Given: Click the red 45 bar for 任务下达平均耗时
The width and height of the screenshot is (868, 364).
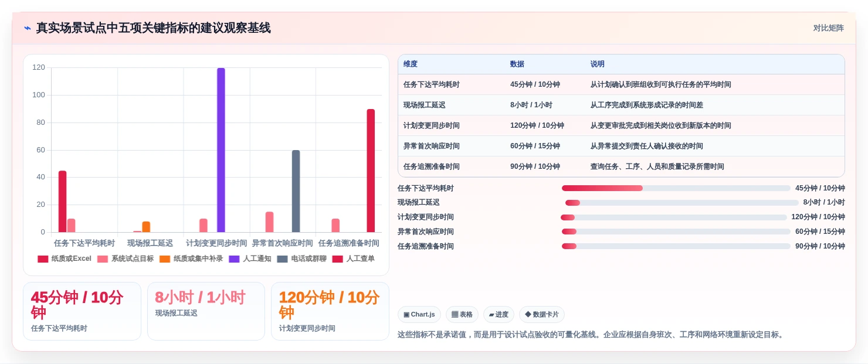Looking at the screenshot, I should point(62,202).
